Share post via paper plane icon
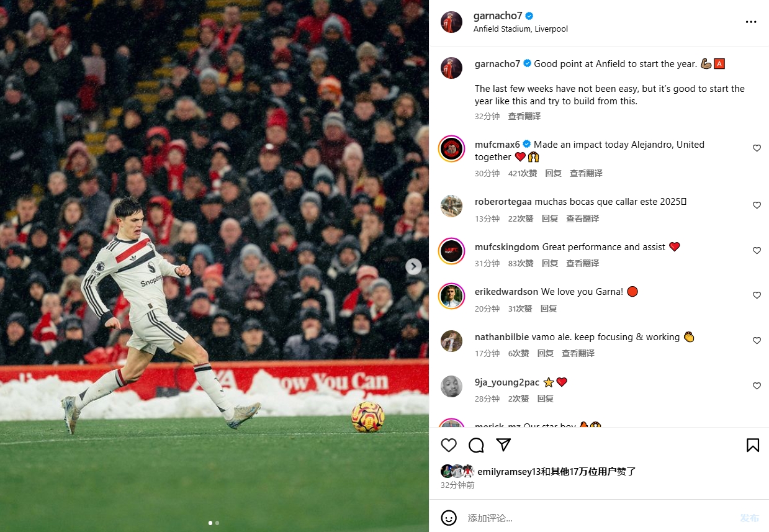769x532 pixels. pos(503,445)
